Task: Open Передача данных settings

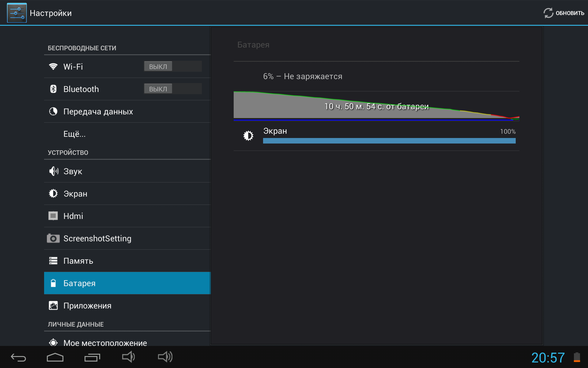Action: pyautogui.click(x=127, y=111)
